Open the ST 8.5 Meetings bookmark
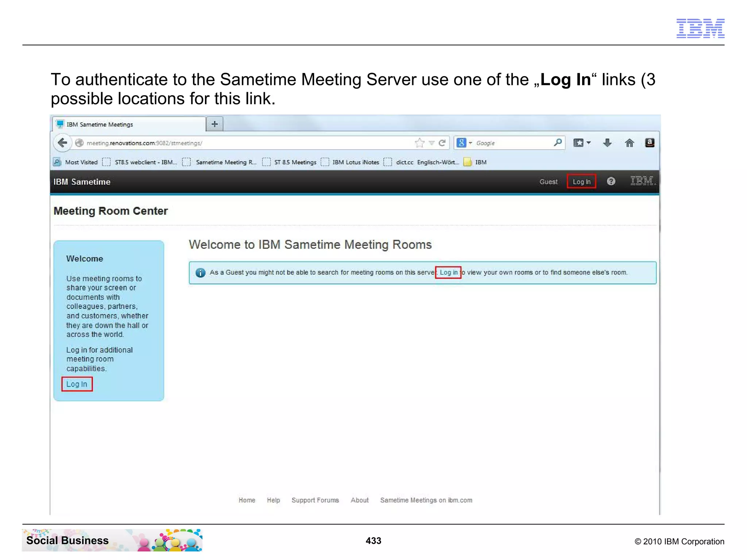 (290, 162)
